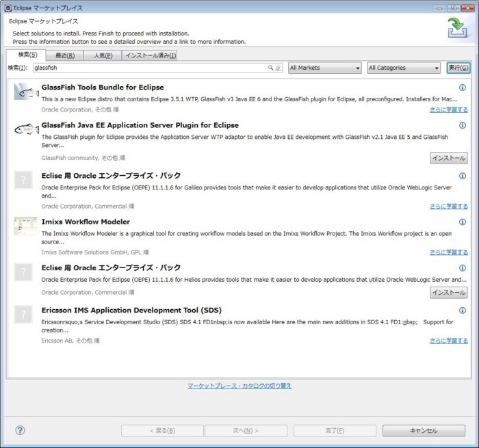The height and width of the screenshot is (448, 479).
Task: Click placeholder icon of Ericsson IMS tool
Action: pyautogui.click(x=23, y=314)
